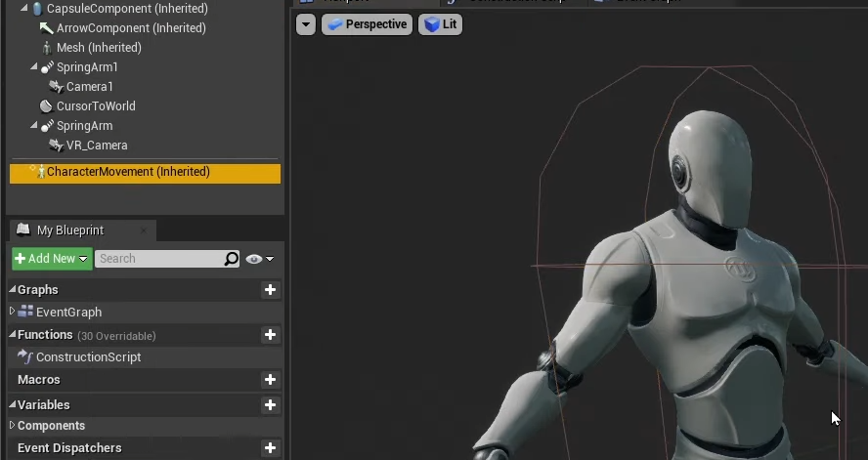Select the SpringArm1 component

[87, 67]
